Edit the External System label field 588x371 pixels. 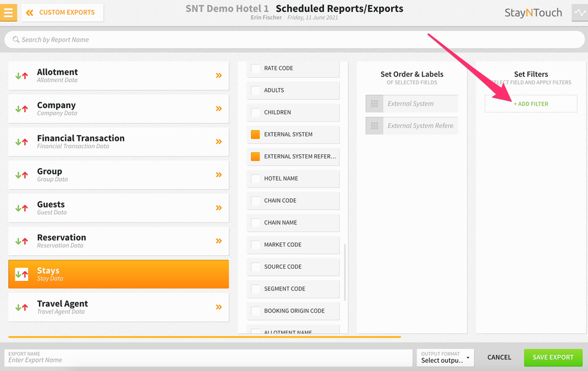coord(421,104)
